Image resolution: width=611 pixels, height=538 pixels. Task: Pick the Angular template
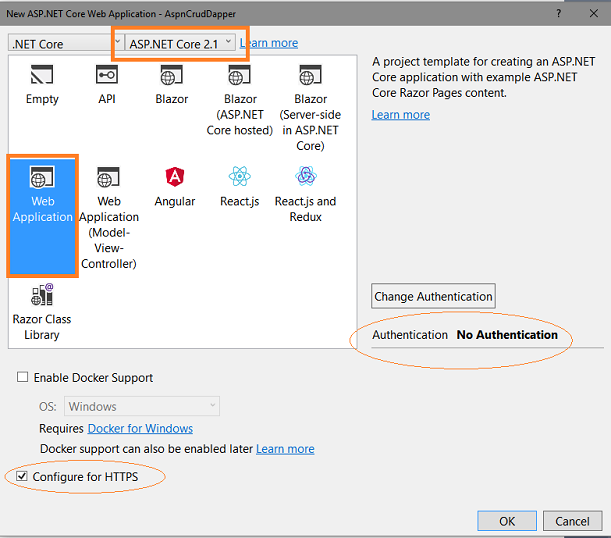click(175, 187)
